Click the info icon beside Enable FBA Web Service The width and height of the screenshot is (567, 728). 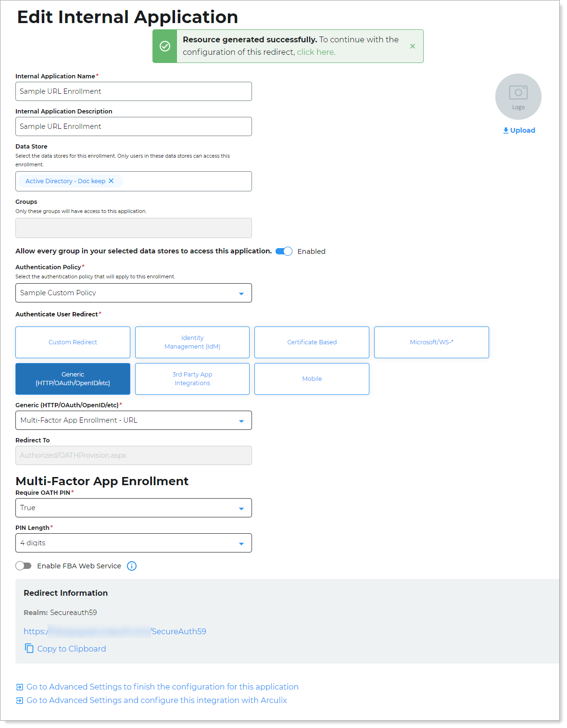(x=131, y=566)
